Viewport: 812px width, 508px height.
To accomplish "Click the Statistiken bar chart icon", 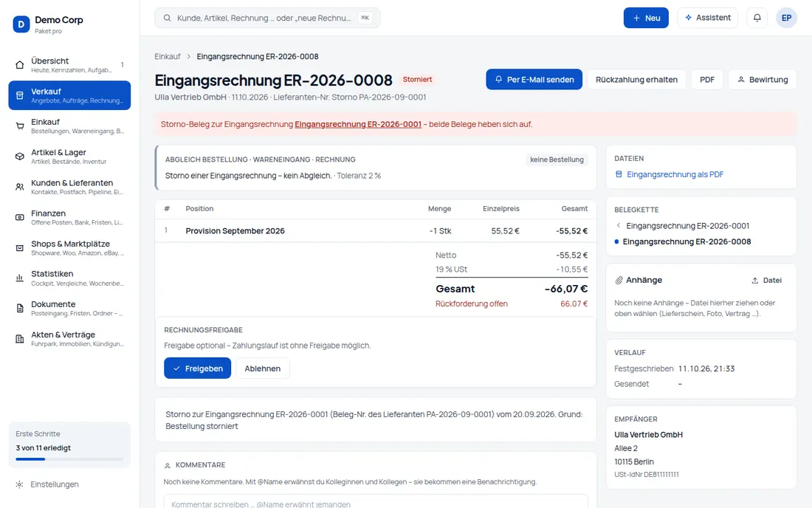I will pos(20,278).
